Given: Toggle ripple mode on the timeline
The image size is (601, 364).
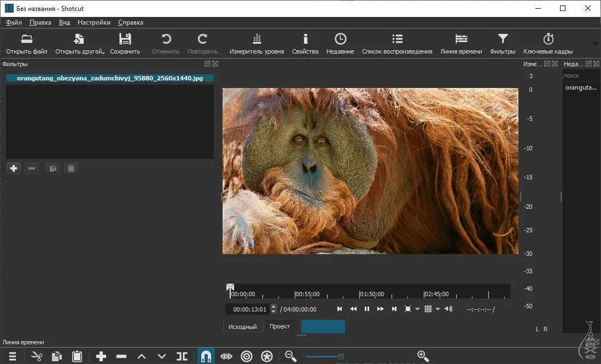Looking at the screenshot, I should pos(247,356).
